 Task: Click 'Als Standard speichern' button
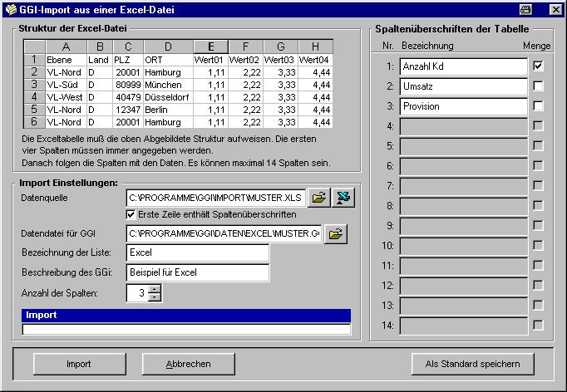(x=472, y=364)
